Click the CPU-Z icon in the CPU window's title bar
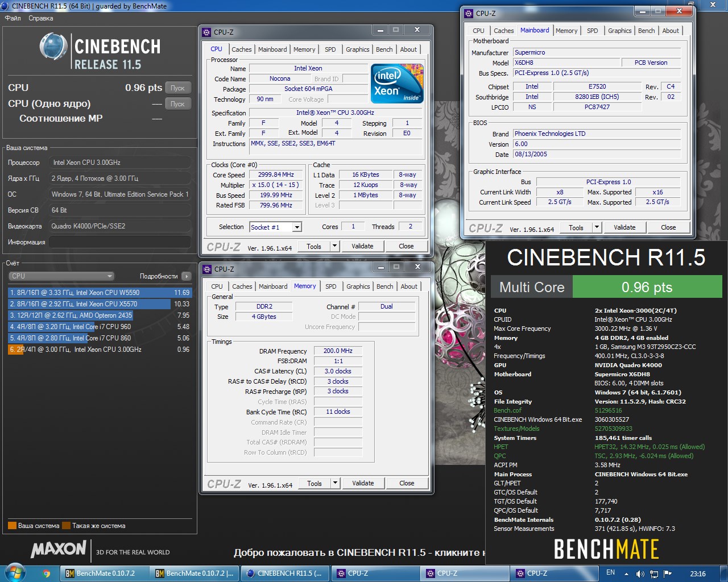728x582 pixels. coord(206,32)
